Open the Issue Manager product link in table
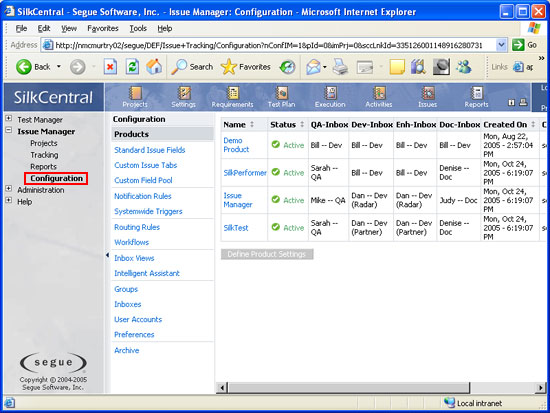The image size is (550, 413). point(238,200)
